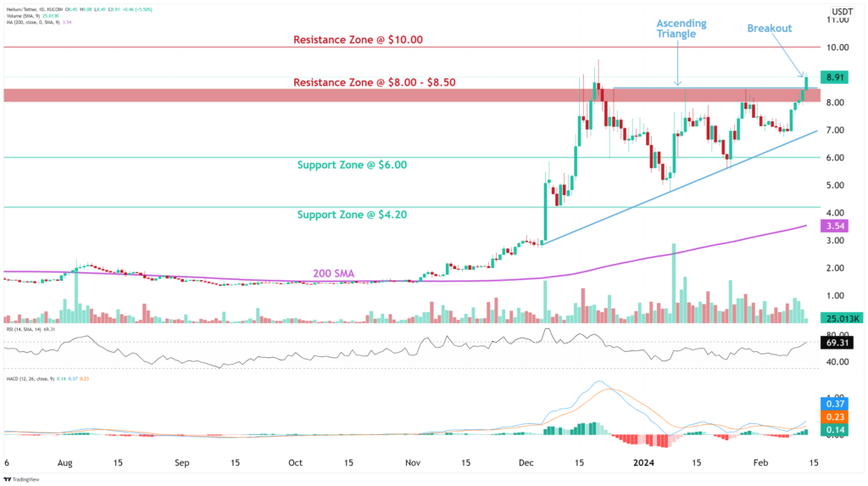868x486 pixels.
Task: Click the 8.91 current price label
Action: pyautogui.click(x=837, y=77)
